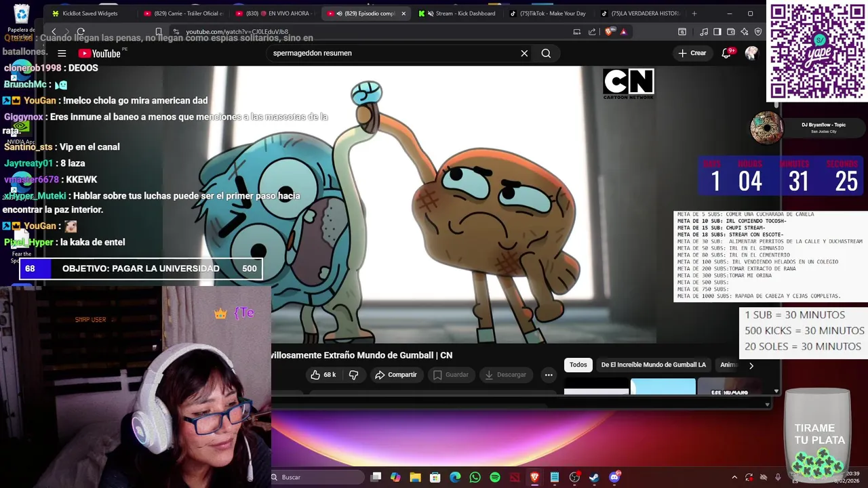Switch to KickBot Saved Widgets tab

(x=90, y=14)
